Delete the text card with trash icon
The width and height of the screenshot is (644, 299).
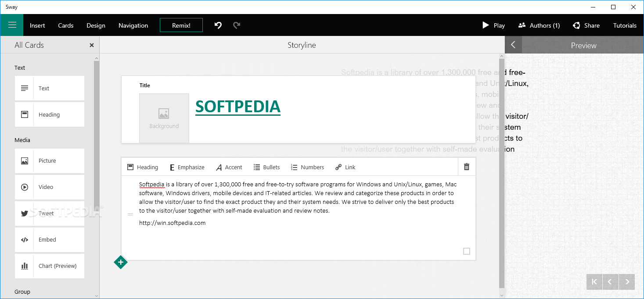click(x=467, y=167)
